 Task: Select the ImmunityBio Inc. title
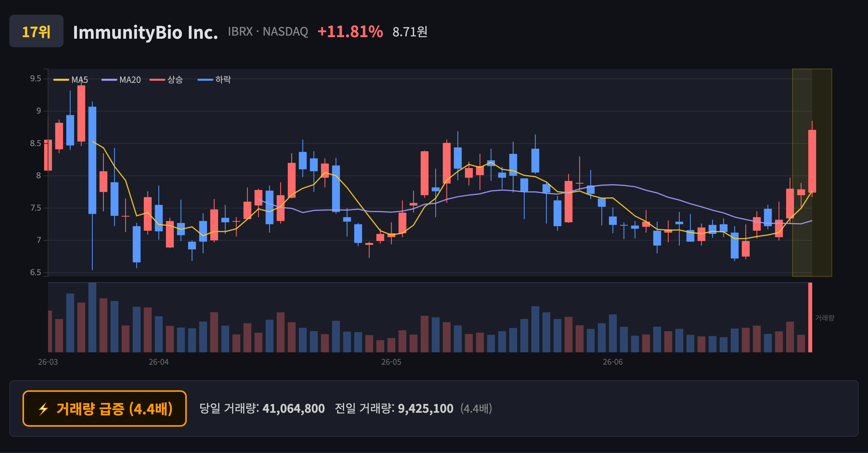pyautogui.click(x=145, y=32)
